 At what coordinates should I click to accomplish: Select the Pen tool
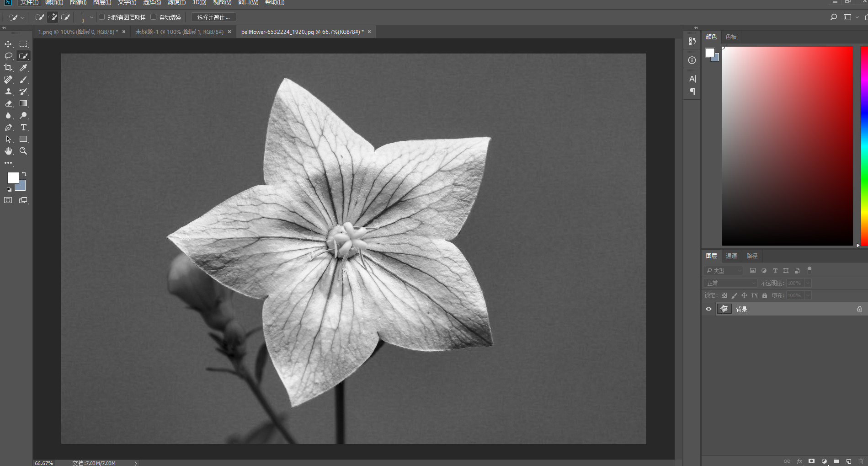(8, 127)
